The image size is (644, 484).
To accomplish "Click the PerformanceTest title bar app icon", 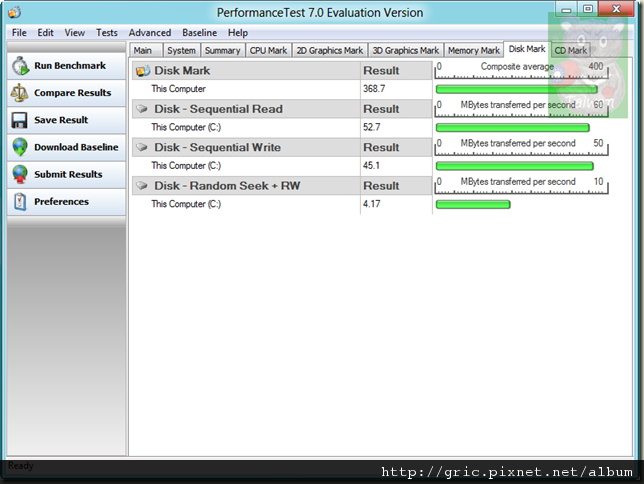I will point(14,12).
